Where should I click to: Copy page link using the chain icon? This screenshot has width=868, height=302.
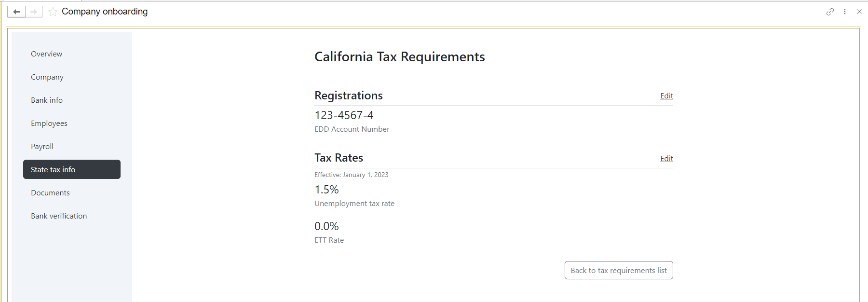tap(830, 12)
